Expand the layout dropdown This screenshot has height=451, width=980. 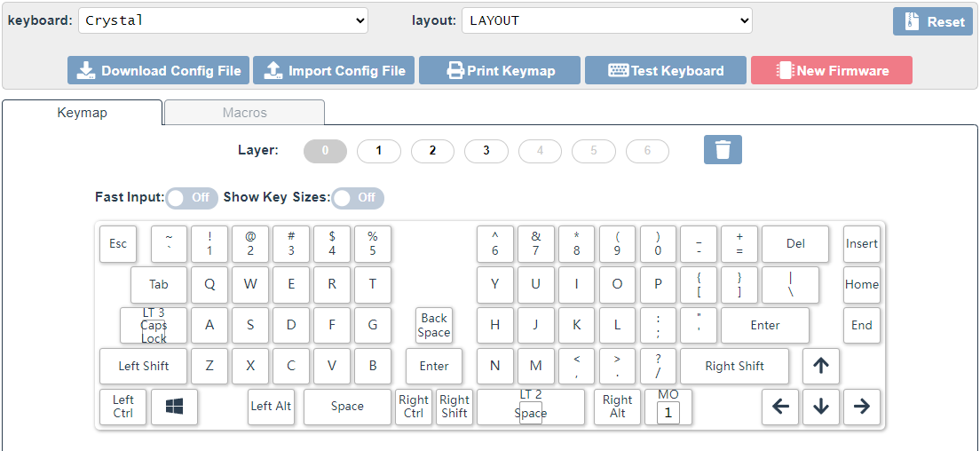[606, 20]
